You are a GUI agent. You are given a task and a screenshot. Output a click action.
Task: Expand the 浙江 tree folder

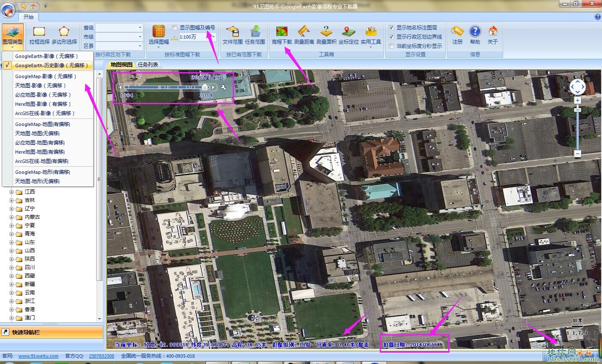12,301
